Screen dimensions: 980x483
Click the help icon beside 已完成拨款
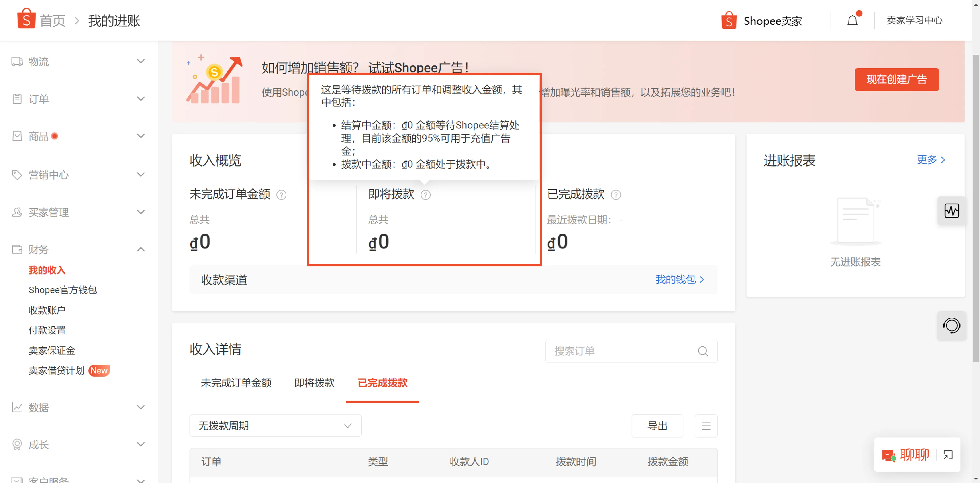(x=616, y=195)
